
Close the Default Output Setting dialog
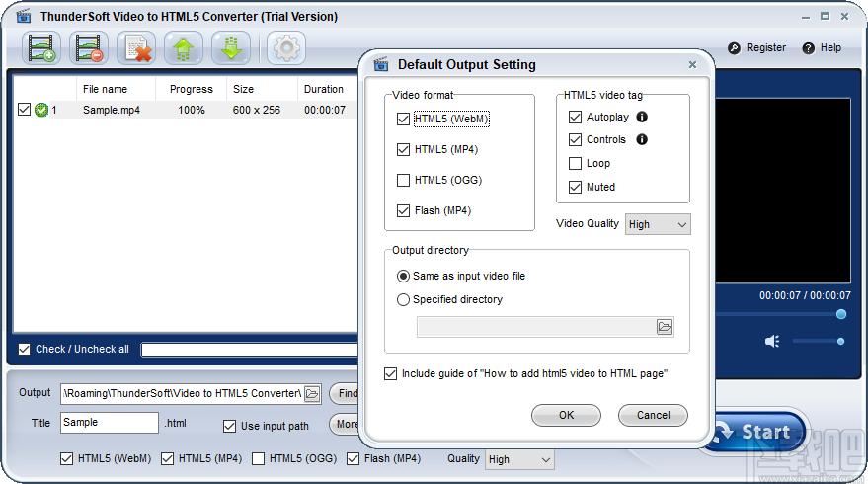(692, 65)
